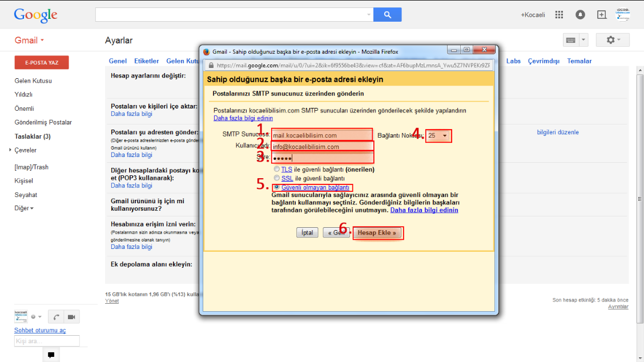The width and height of the screenshot is (644, 362).
Task: Click Daha fazla bilgi under Hesabınıza erişim izni
Action: 131,247
